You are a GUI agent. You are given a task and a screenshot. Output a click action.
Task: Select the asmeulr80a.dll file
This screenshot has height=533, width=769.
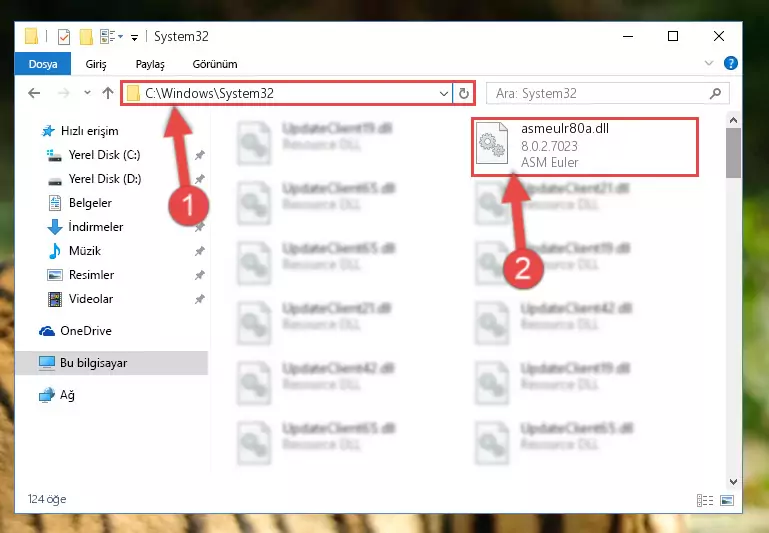[585, 146]
